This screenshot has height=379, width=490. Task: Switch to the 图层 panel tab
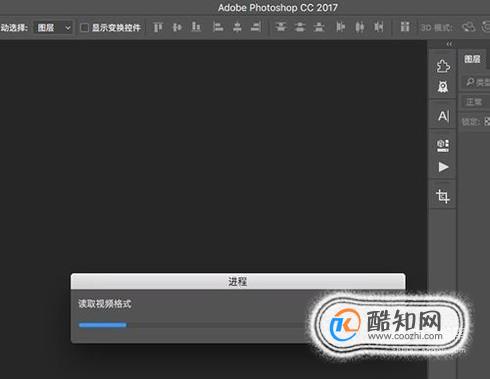pos(472,59)
